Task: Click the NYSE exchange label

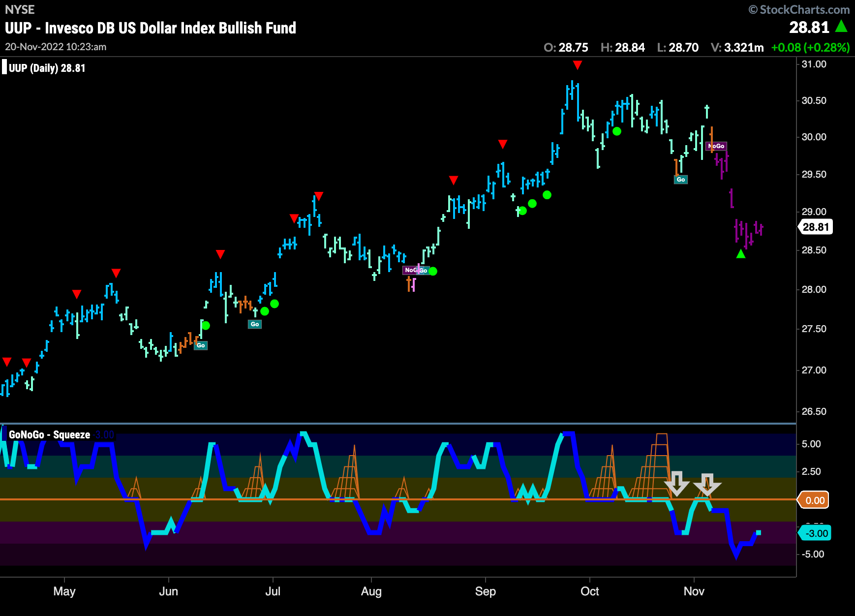Action: tap(20, 10)
